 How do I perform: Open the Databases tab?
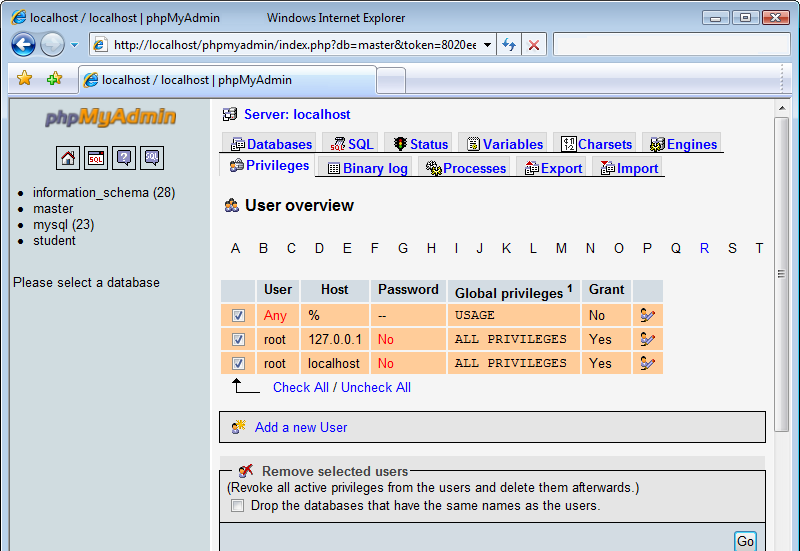coord(271,144)
